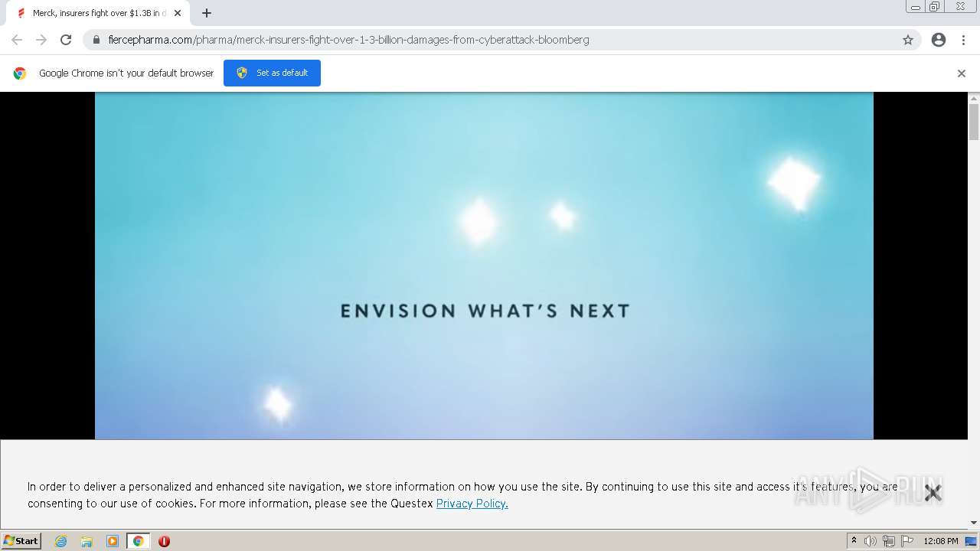
Task: Reload the page with the refresh icon
Action: pos(66,40)
